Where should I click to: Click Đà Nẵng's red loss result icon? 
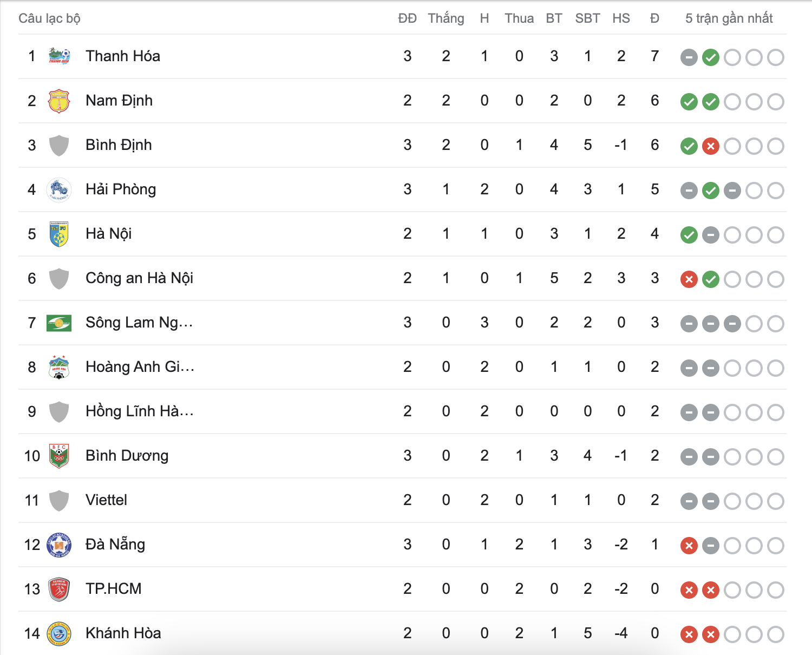689,545
